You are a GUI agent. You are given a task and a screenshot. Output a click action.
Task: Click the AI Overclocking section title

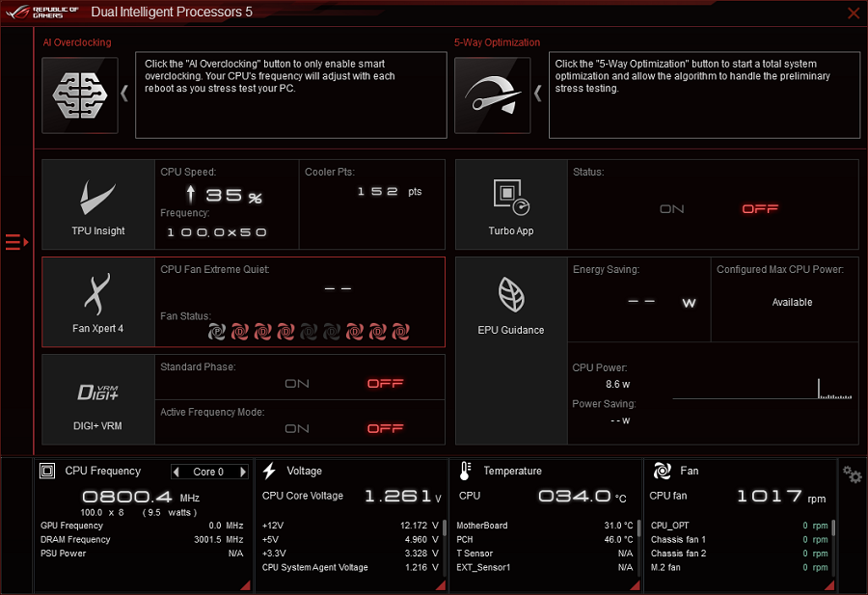(x=77, y=42)
